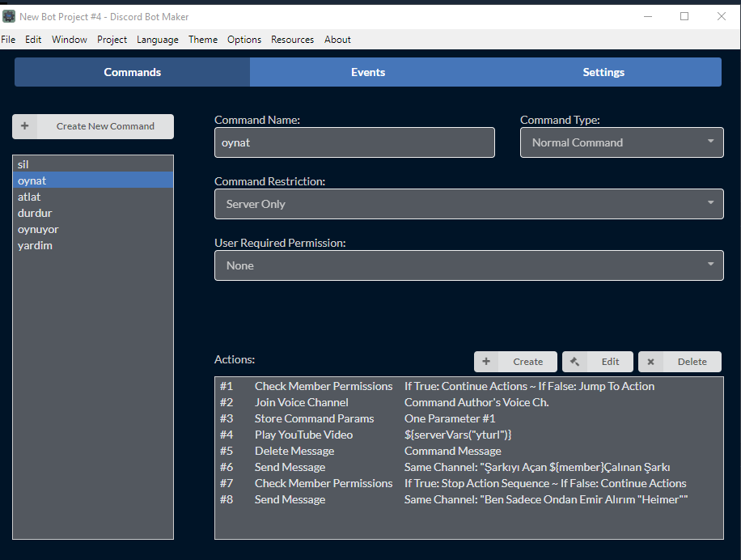The image size is (741, 560).
Task: Switch to the Settings tab
Action: [x=603, y=72]
